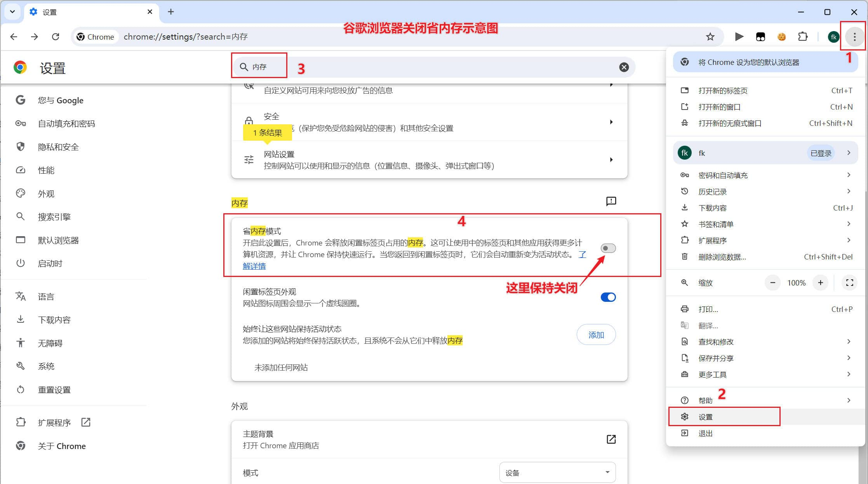Click the 内存 settings search field

point(433,67)
